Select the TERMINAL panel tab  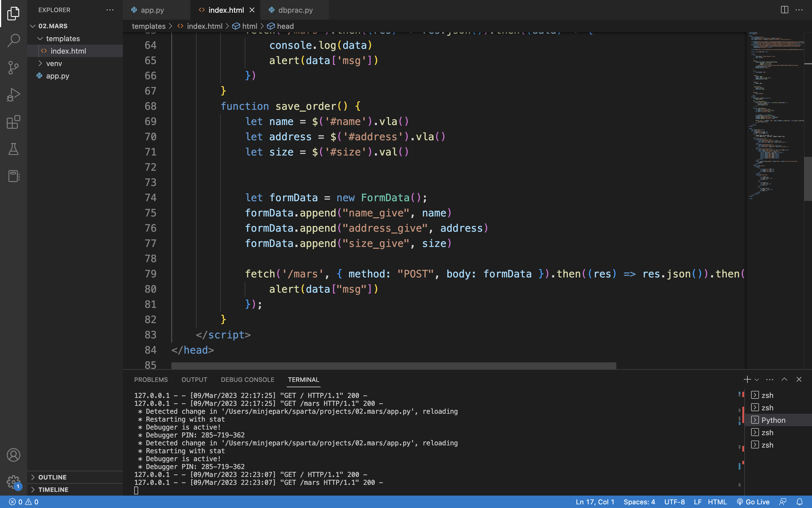(303, 380)
